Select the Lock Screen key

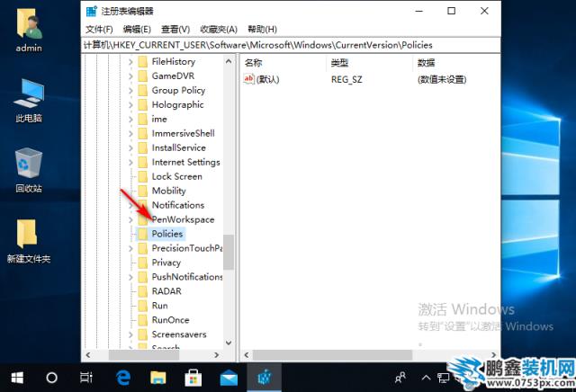(177, 176)
